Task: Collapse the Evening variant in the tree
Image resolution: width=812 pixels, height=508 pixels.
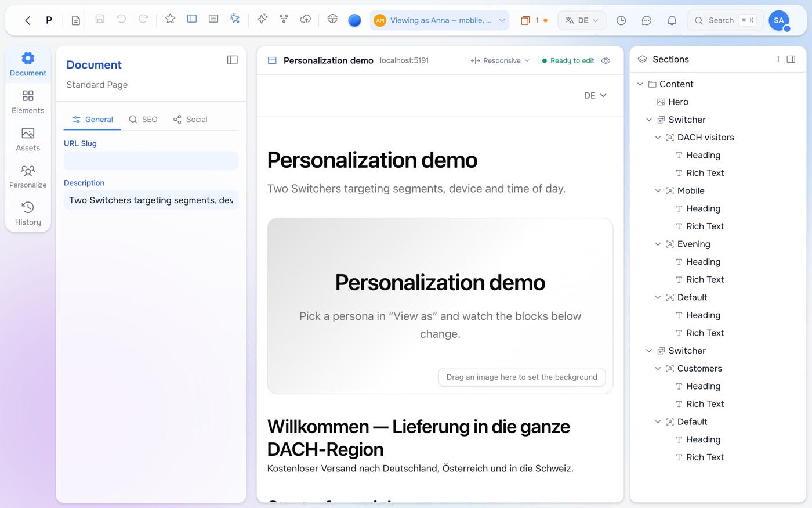Action: coord(658,244)
